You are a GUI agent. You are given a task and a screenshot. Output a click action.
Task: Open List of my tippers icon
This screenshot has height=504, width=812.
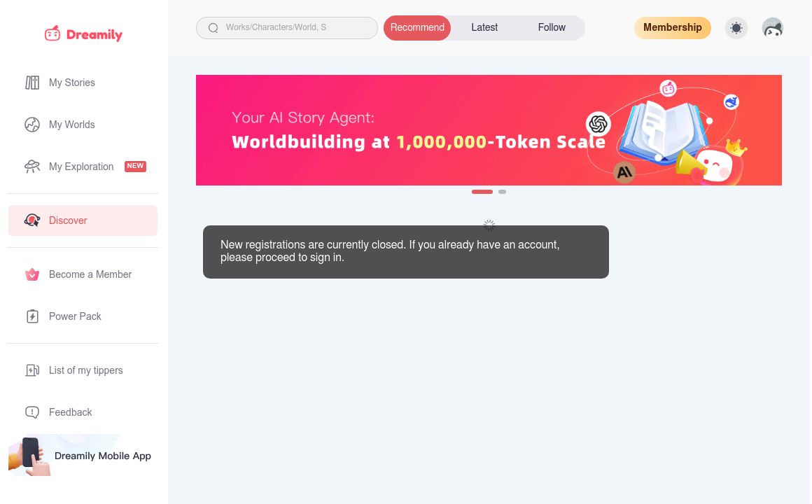coord(32,370)
